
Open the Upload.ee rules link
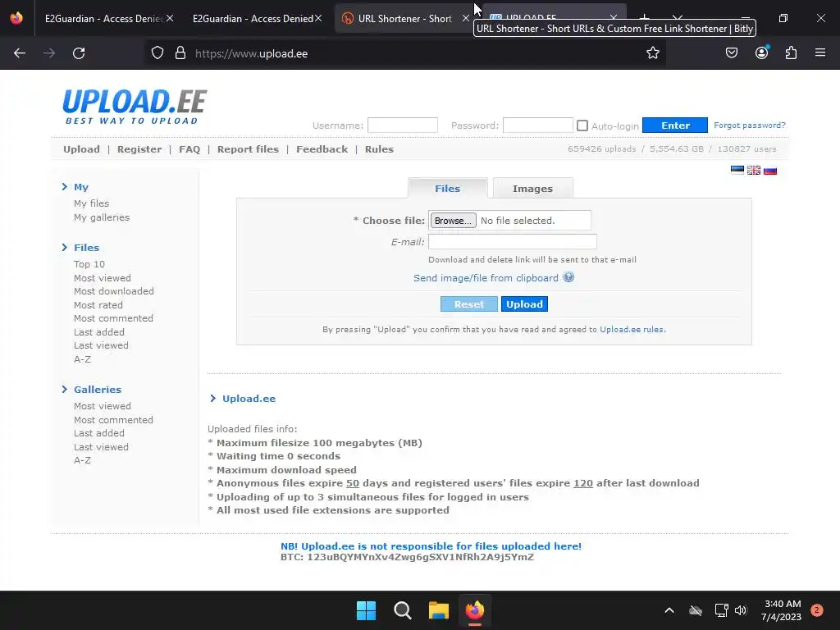[x=632, y=329]
